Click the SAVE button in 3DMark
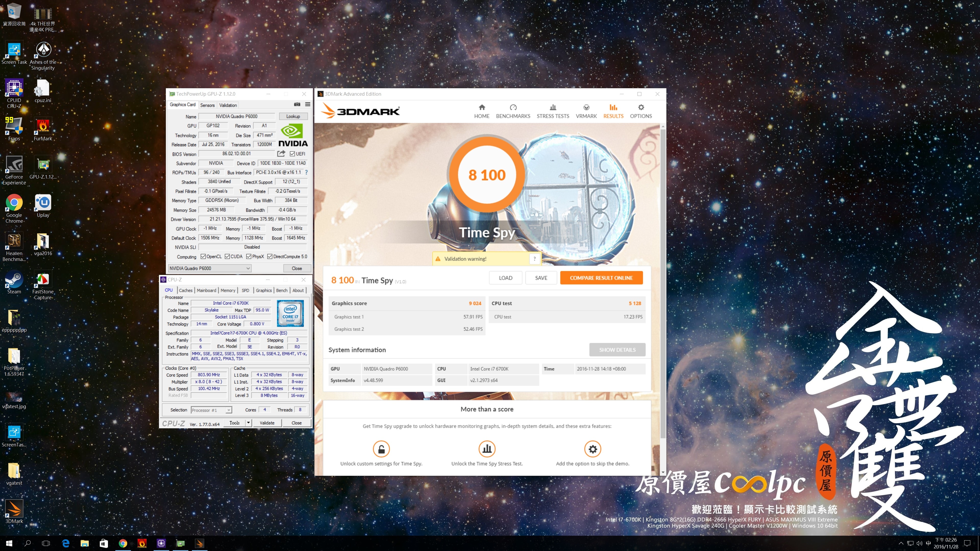Screen dimensions: 980x551 coord(541,278)
